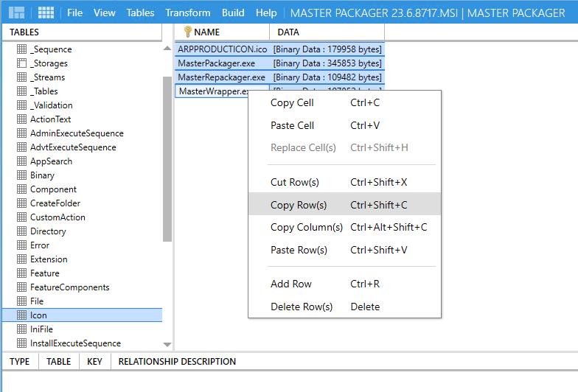
Task: Open the Binary table label in the list
Action: 43,175
